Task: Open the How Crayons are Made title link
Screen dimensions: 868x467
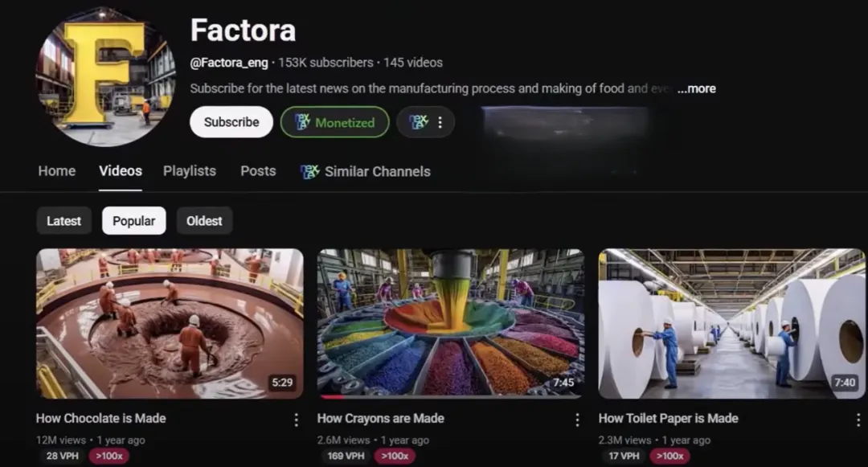Action: point(380,418)
